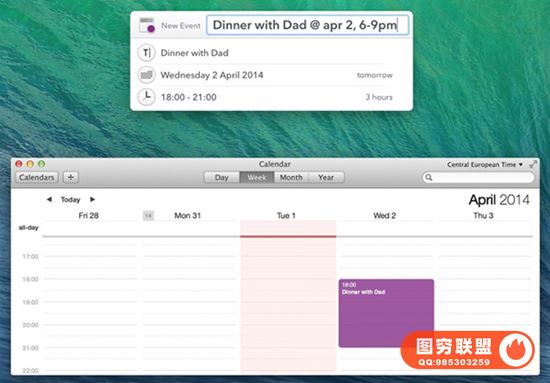The image size is (550, 383).
Task: Jump to Today in Calendar
Action: (x=71, y=200)
